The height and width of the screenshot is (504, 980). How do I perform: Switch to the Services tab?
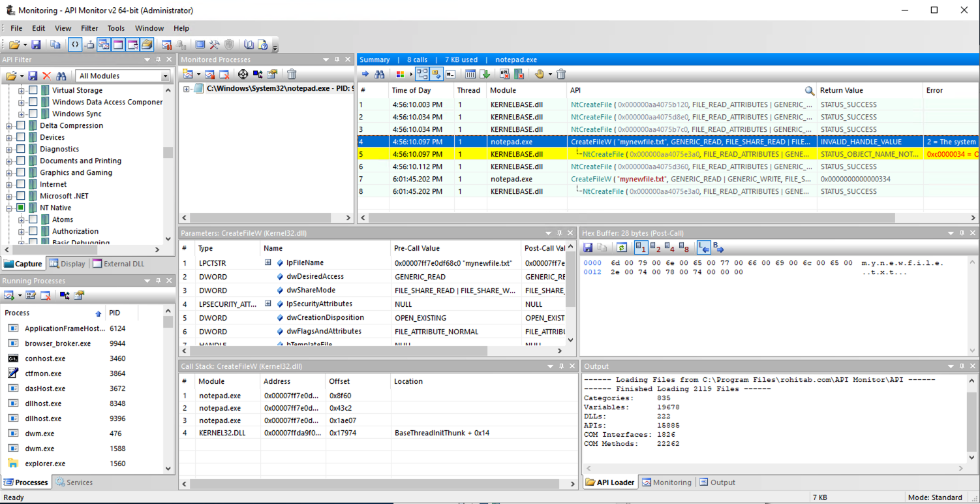[x=74, y=482]
